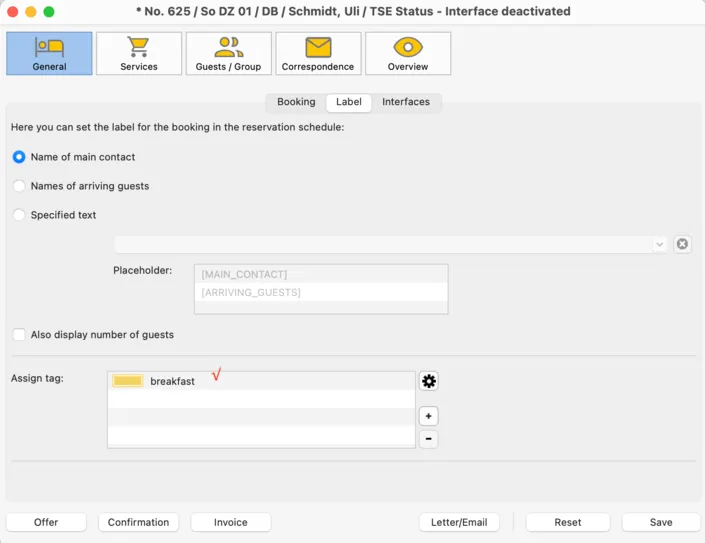Viewport: 705px width, 543px height.
Task: Select the Specified text radio option
Action: click(19, 214)
